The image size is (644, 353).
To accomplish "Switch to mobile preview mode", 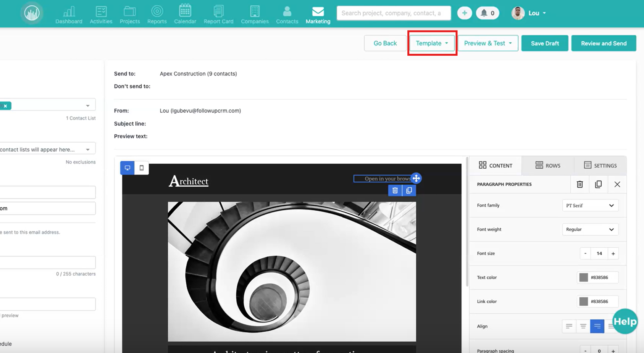I will pos(142,168).
